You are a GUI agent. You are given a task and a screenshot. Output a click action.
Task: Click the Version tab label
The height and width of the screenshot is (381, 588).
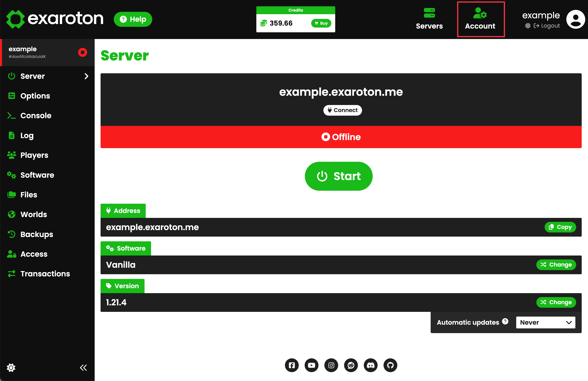[122, 286]
